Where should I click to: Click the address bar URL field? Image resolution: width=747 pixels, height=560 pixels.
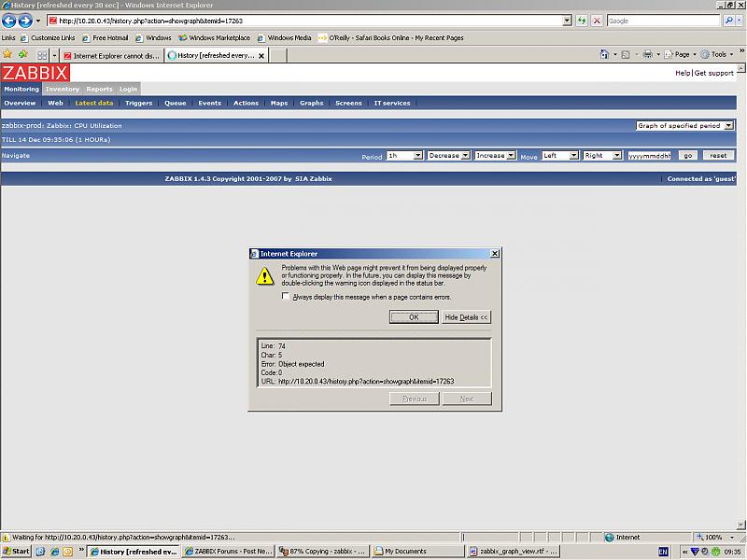click(x=305, y=21)
